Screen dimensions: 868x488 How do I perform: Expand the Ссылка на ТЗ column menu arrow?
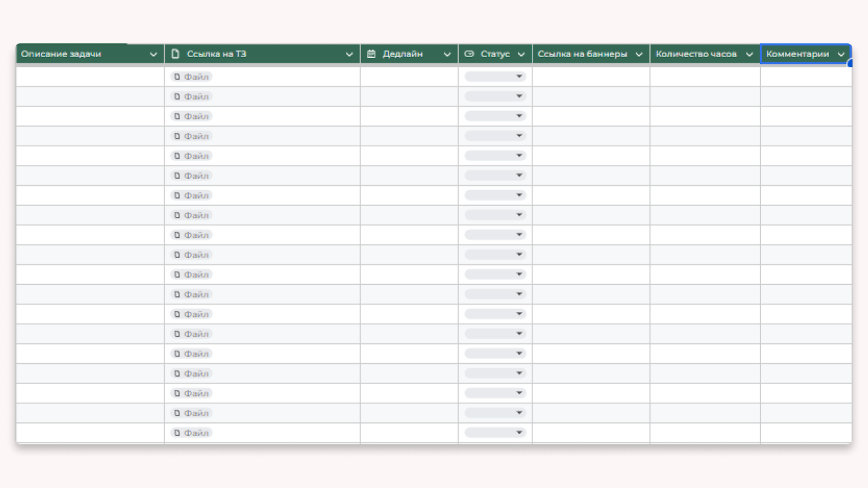coord(349,54)
